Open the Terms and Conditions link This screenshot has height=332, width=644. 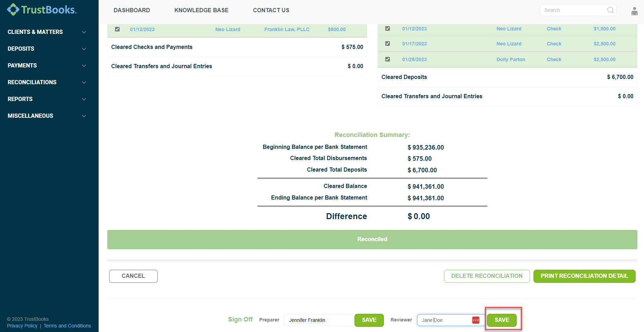(67, 326)
